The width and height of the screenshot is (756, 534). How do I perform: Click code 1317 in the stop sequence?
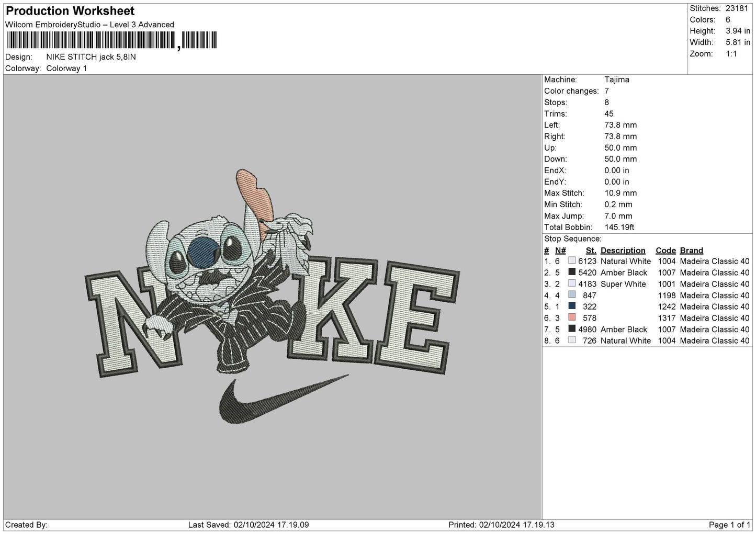coord(667,318)
